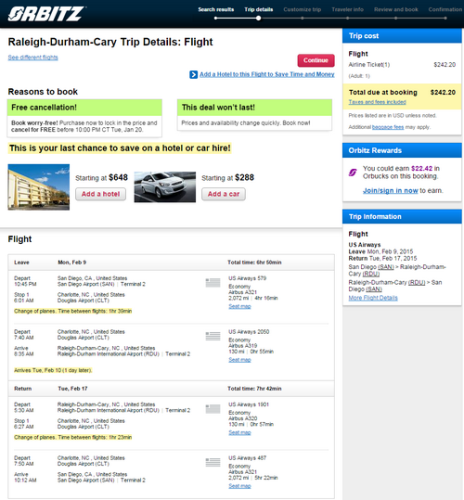Expand More Flight Details link

pyautogui.click(x=373, y=298)
